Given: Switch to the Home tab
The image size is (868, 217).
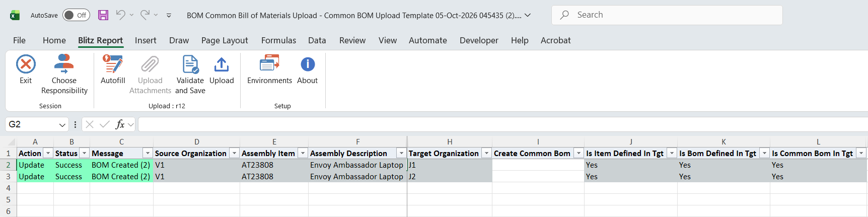Looking at the screenshot, I should (54, 40).
